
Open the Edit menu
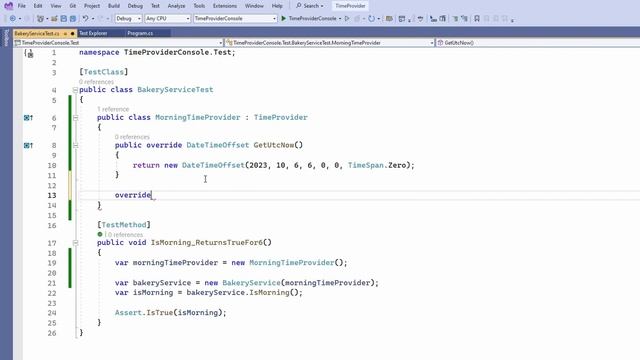tap(38, 6)
